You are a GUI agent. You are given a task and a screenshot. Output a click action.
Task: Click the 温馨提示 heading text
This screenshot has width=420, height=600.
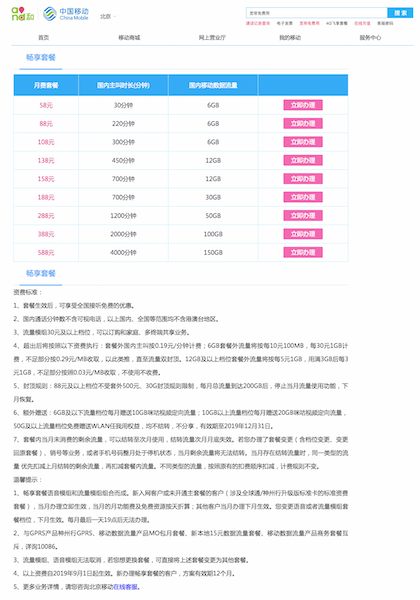pyautogui.click(x=28, y=479)
